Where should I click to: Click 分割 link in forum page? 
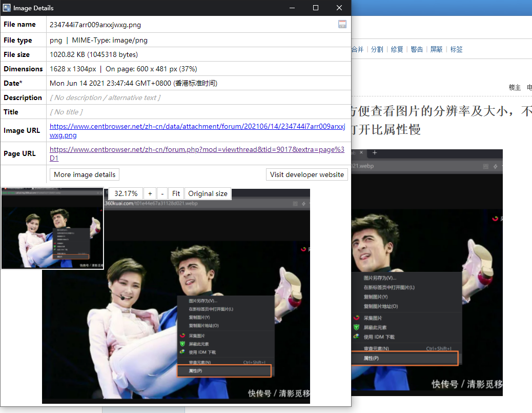[x=377, y=50]
